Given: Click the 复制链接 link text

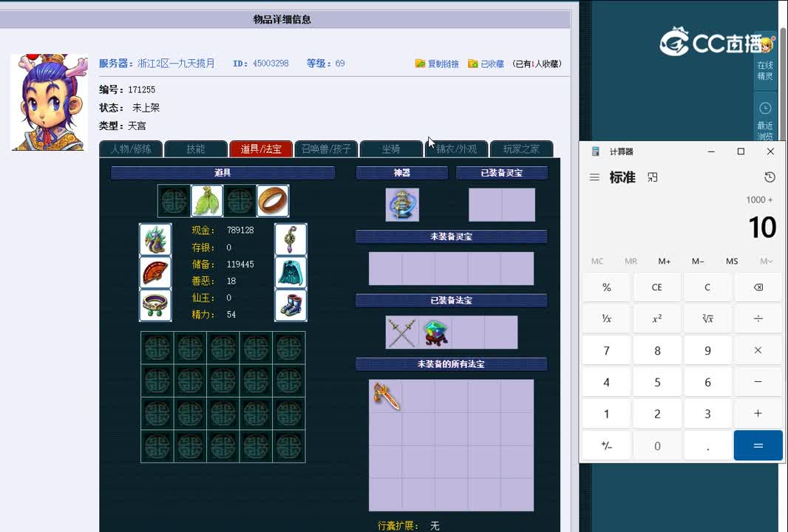Looking at the screenshot, I should (444, 64).
